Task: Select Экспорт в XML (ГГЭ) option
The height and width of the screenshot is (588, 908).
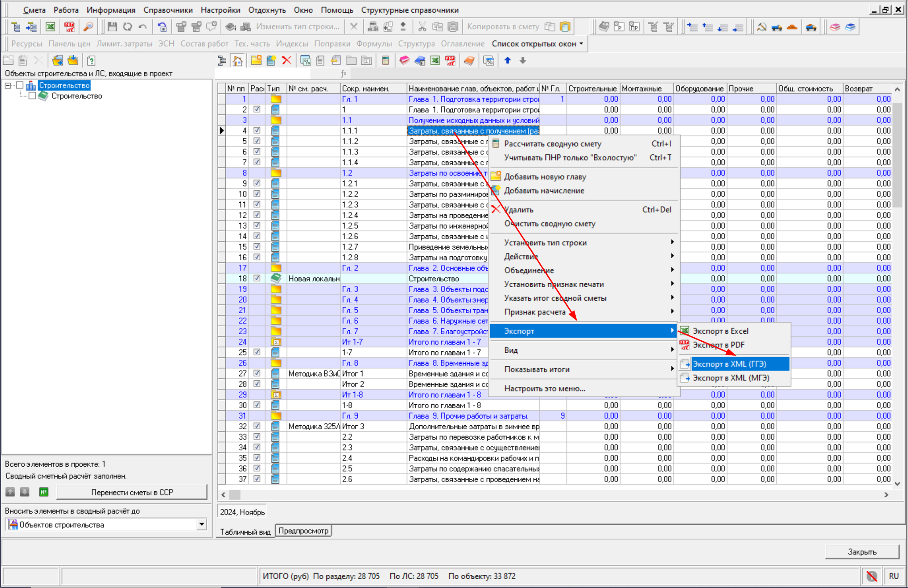Action: tap(734, 364)
